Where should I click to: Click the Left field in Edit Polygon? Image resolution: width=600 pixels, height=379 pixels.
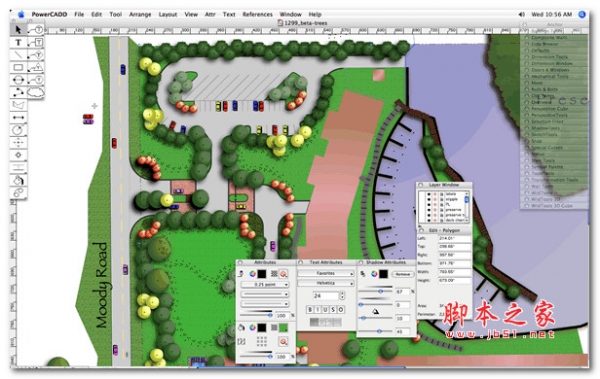pos(454,239)
